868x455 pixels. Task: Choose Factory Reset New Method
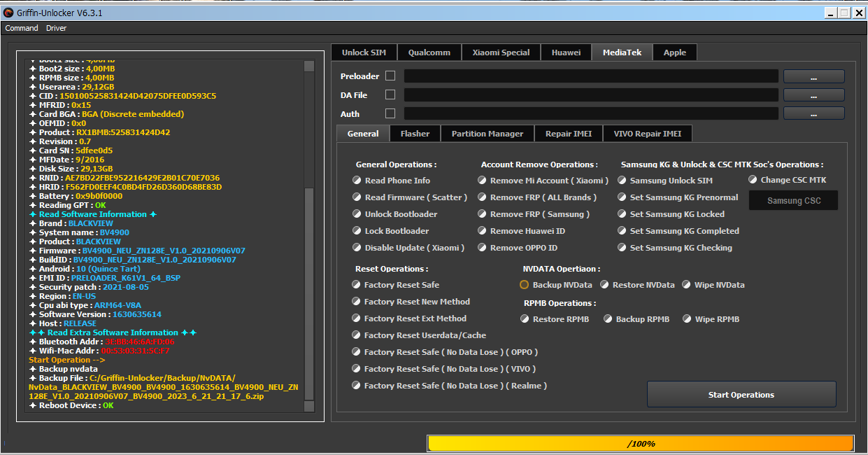tap(411, 302)
